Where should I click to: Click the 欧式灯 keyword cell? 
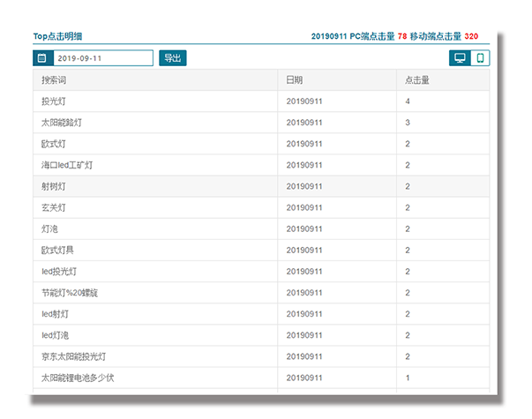tap(53, 144)
